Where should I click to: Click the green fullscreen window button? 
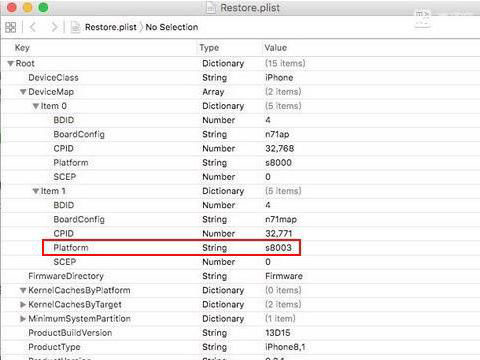[x=43, y=7]
